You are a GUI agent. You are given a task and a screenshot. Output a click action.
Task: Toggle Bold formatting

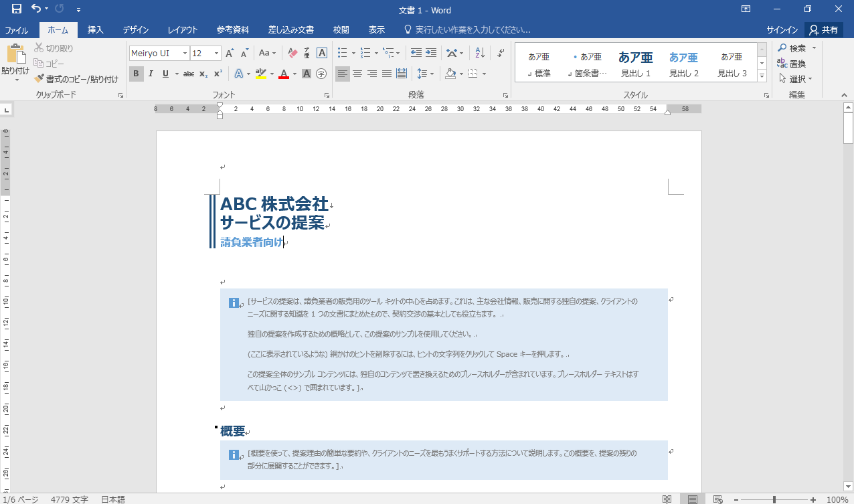(x=137, y=74)
